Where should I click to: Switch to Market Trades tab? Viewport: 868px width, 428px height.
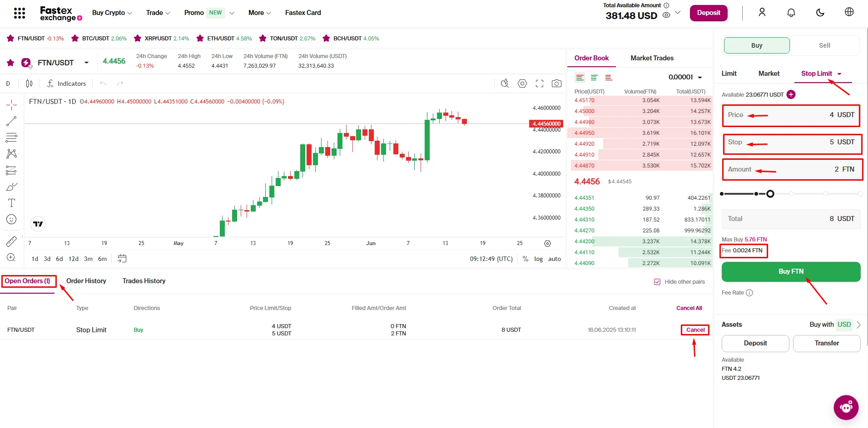651,58
